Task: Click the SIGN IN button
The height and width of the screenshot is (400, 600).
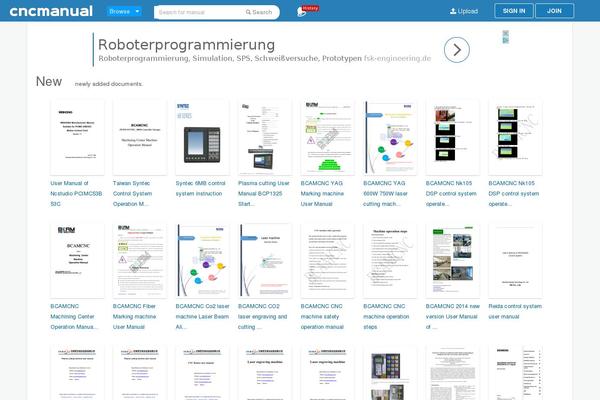Action: point(514,11)
